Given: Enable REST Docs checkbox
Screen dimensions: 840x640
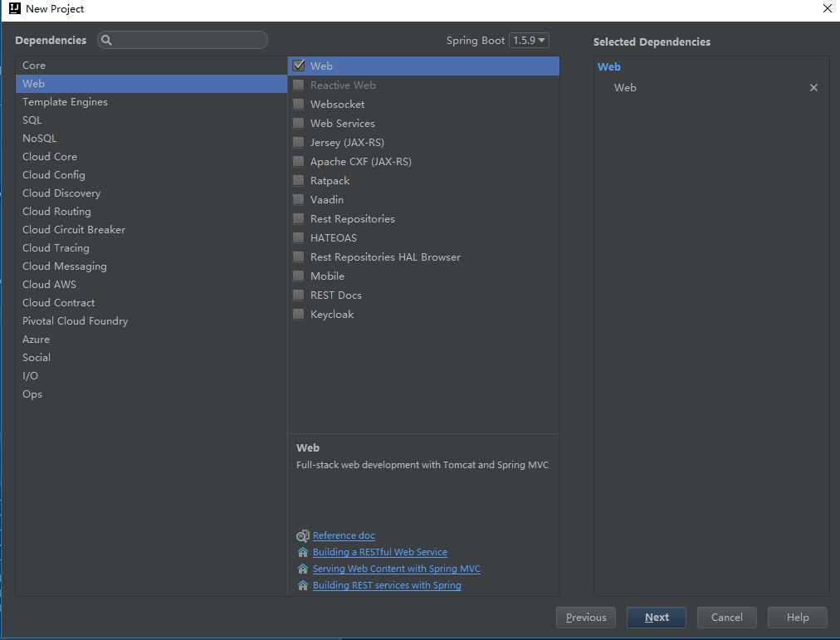Looking at the screenshot, I should (x=298, y=295).
